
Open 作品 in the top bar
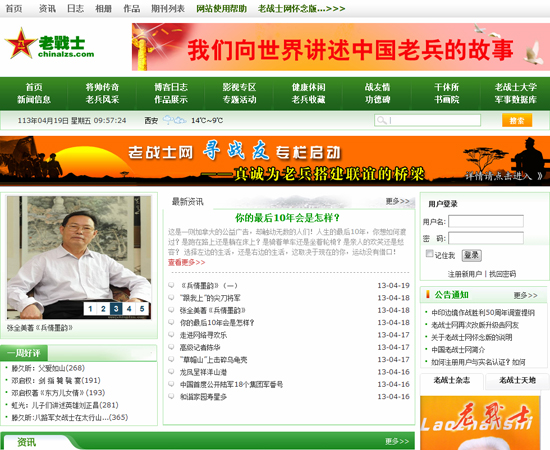point(132,8)
